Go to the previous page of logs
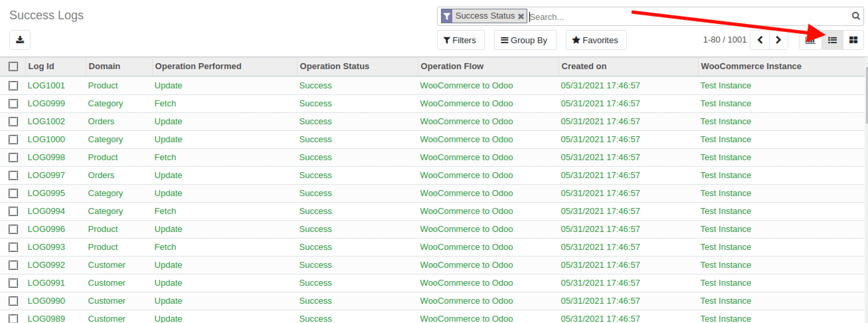This screenshot has width=868, height=323. point(760,40)
